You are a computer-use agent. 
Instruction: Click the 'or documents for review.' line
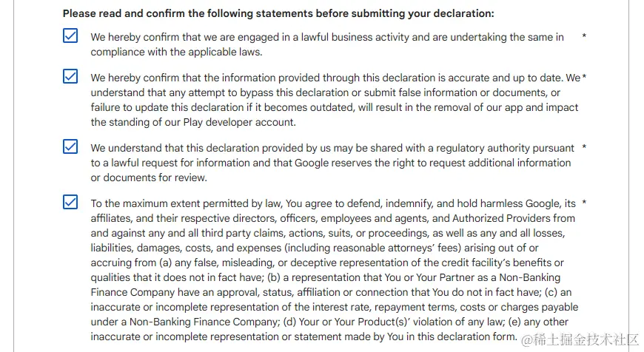(149, 177)
